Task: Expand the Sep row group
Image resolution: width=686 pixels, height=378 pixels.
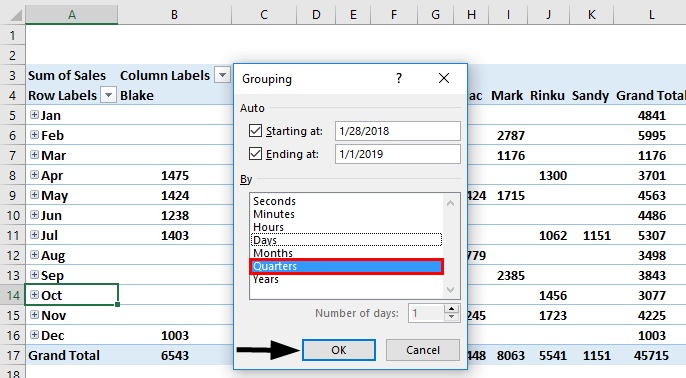Action: [34, 275]
